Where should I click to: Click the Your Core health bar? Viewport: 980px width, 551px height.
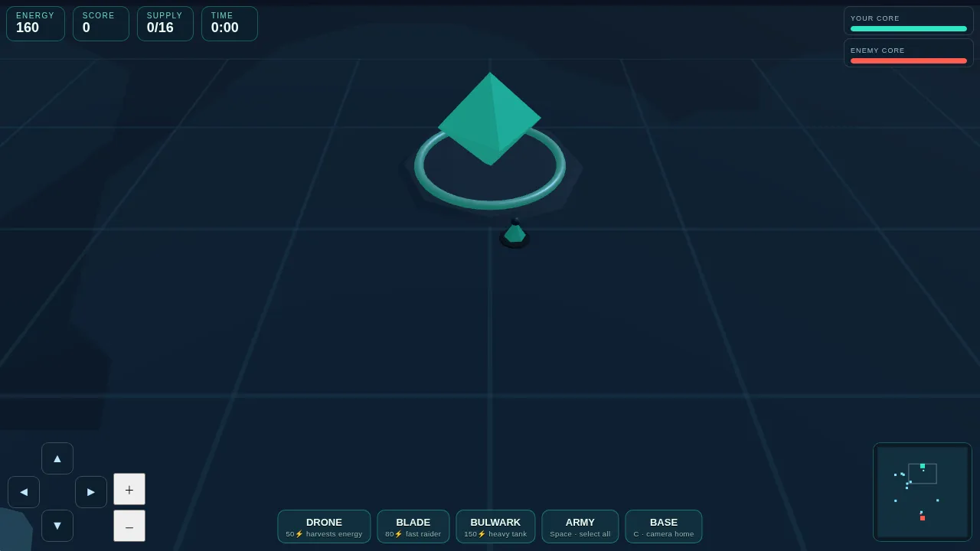click(x=909, y=29)
